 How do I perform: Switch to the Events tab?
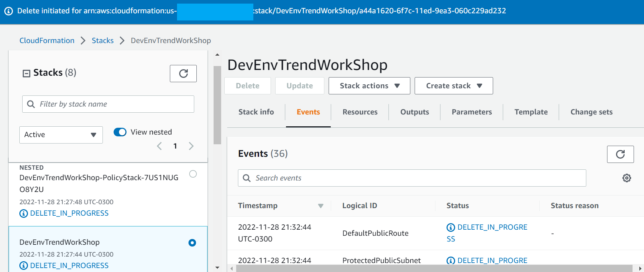coord(308,112)
